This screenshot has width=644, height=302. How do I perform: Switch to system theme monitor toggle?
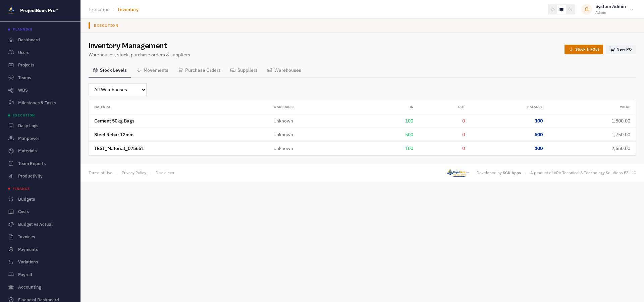(x=561, y=10)
